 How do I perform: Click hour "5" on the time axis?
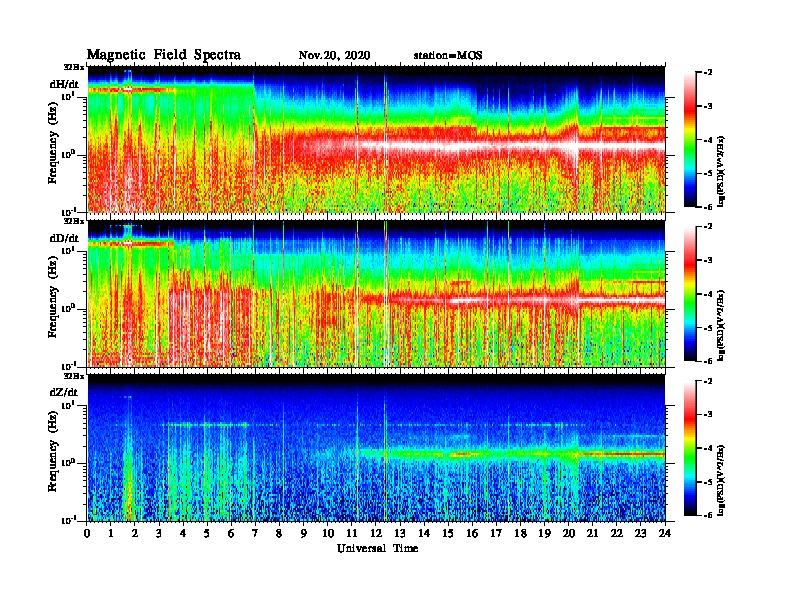(208, 533)
